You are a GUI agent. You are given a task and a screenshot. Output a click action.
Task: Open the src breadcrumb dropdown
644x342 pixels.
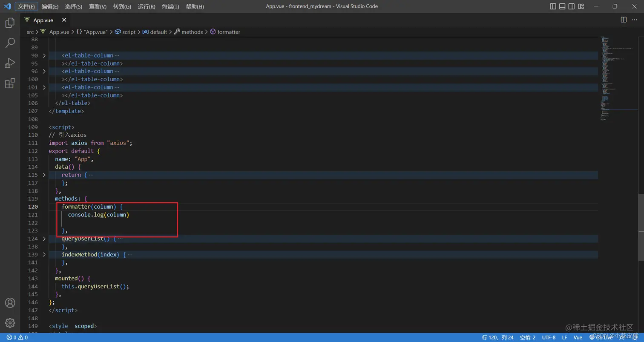(30, 32)
